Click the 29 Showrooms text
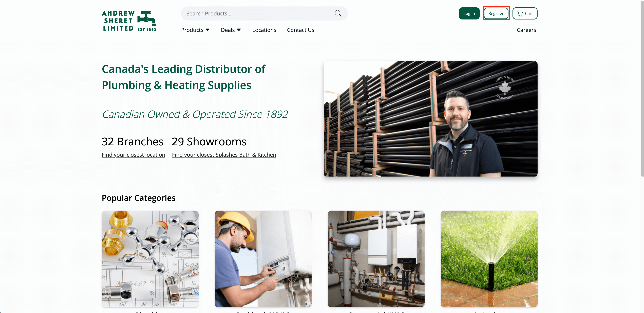Image resolution: width=644 pixels, height=313 pixels. tap(209, 142)
